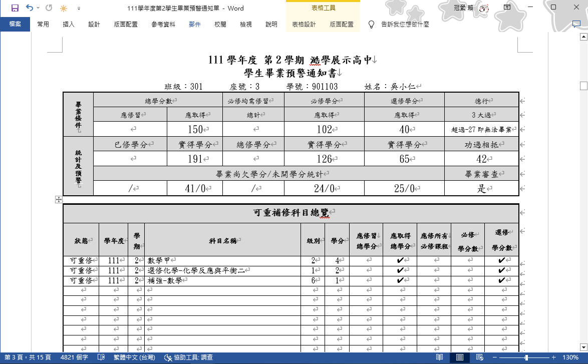Open the 檢視 tab
588x364 pixels.
point(245,25)
